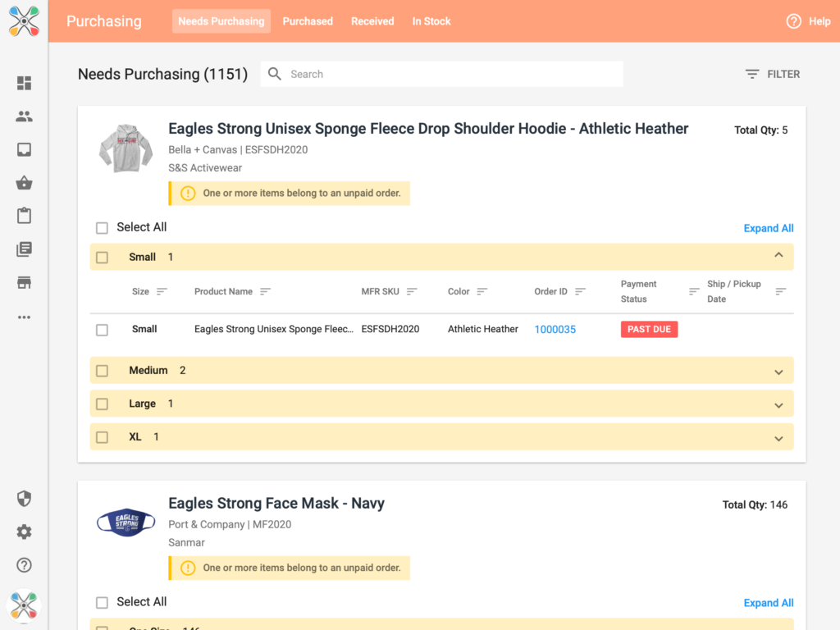The height and width of the screenshot is (630, 840).
Task: Click the app logo at top left
Action: [x=24, y=21]
